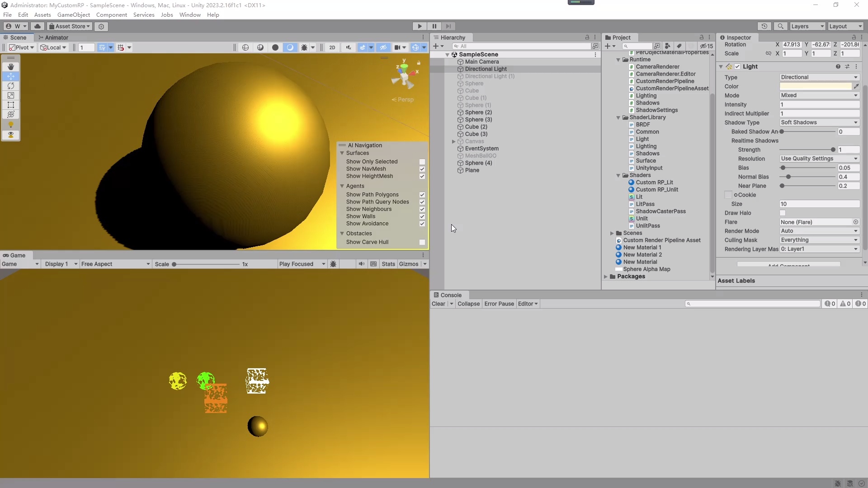Select Main Camera in Hierarchy
The image size is (868, 488).
pyautogui.click(x=482, y=62)
